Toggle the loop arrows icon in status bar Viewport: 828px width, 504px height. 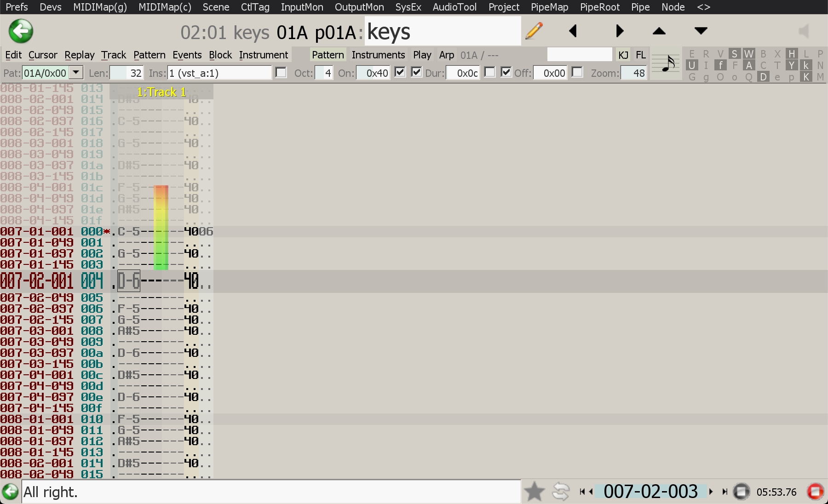click(x=561, y=492)
